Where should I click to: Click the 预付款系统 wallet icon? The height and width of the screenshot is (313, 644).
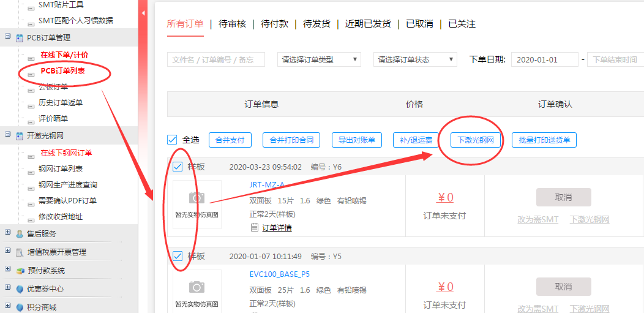pyautogui.click(x=20, y=271)
